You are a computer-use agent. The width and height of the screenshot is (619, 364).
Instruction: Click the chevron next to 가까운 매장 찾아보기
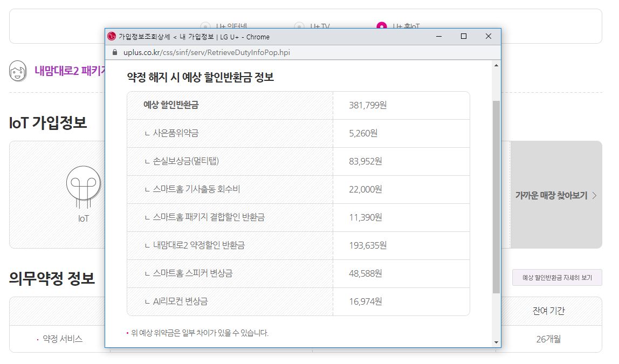(x=594, y=195)
